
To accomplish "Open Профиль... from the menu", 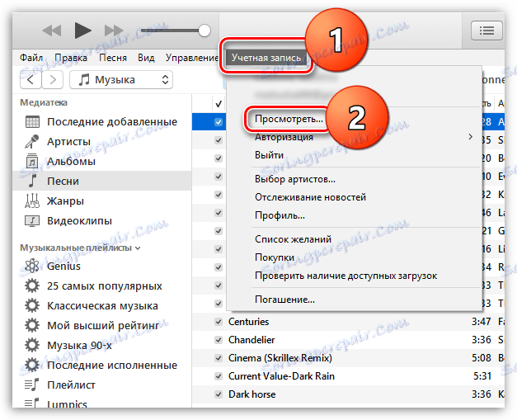I will [x=280, y=215].
